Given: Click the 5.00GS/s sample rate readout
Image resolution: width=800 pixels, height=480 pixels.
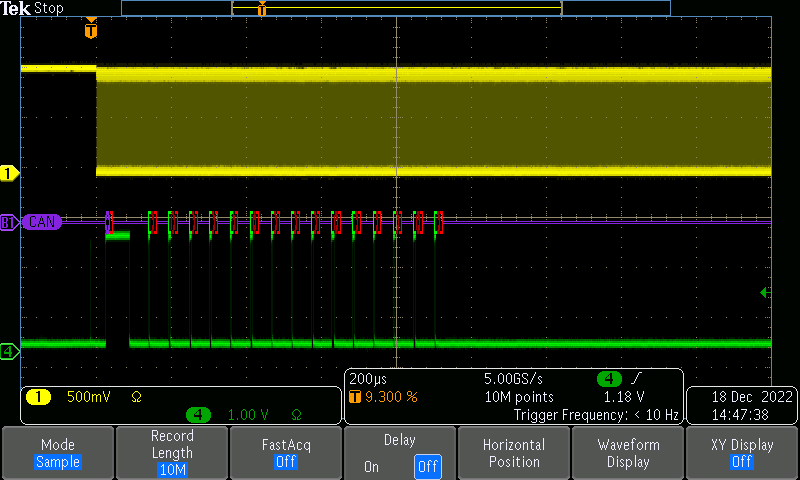Looking at the screenshot, I should pos(513,379).
